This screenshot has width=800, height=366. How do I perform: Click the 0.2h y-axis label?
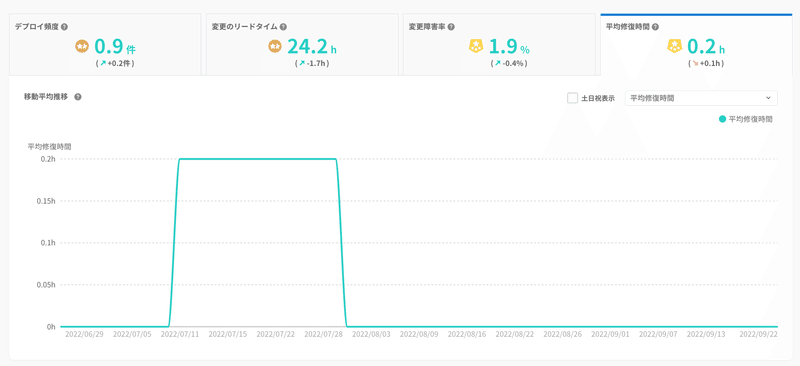click(x=49, y=159)
